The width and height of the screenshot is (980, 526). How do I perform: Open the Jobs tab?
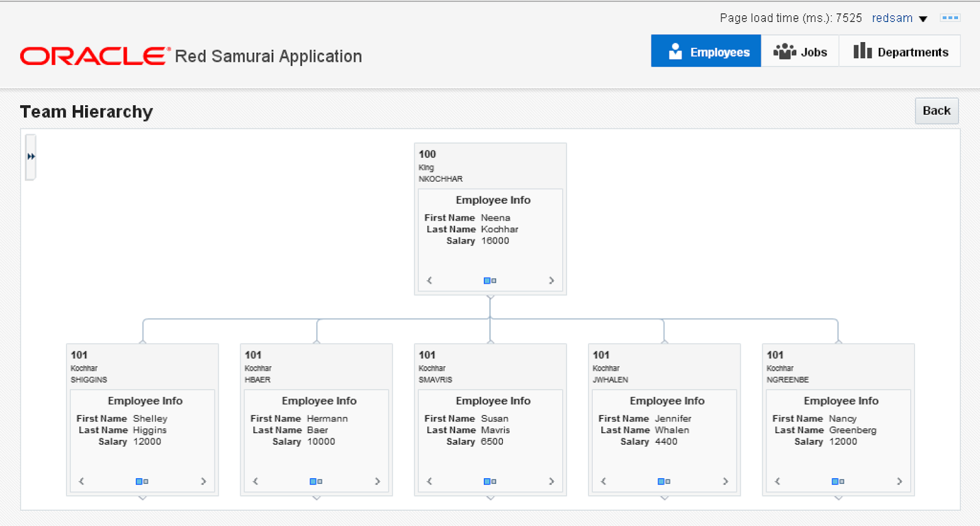[x=800, y=51]
